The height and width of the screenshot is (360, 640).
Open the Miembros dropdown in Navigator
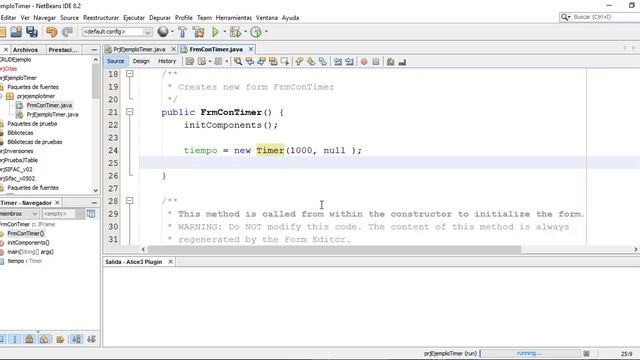(x=19, y=214)
